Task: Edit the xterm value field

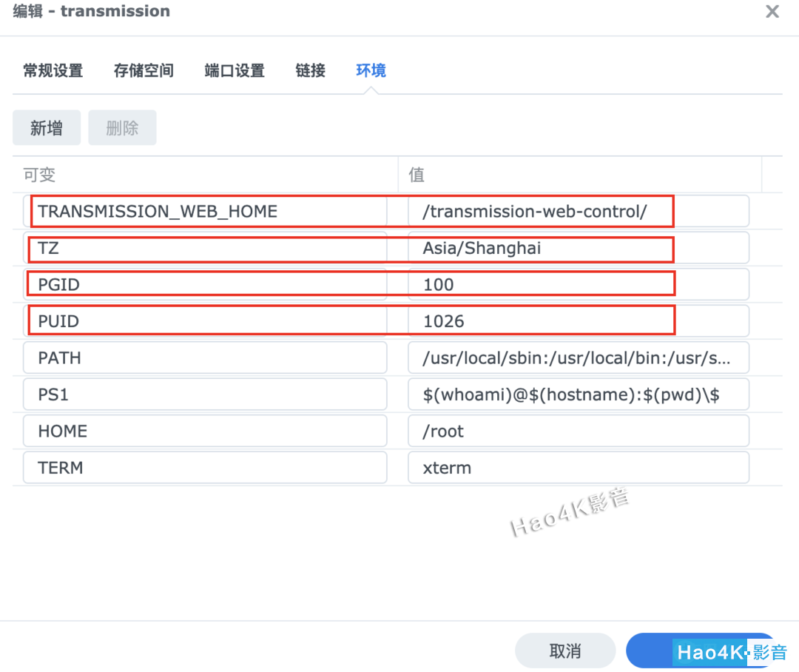Action: point(579,468)
